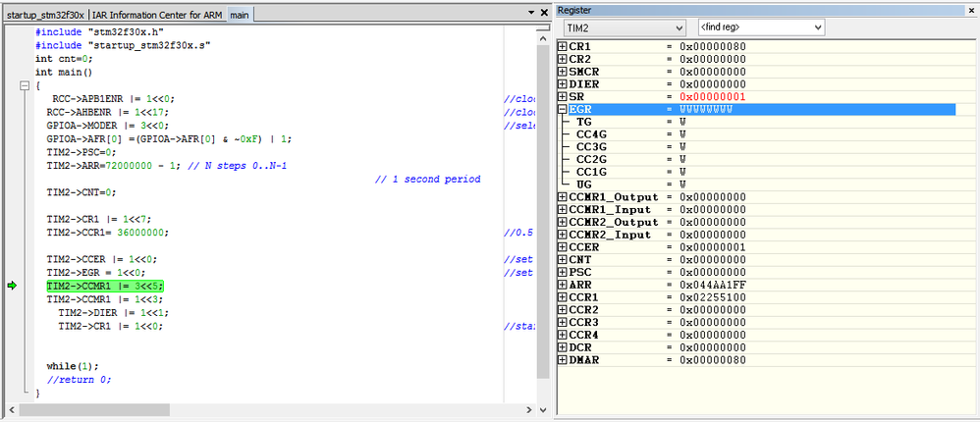Expand the CCMR1_Input register
980x422 pixels.
[563, 210]
